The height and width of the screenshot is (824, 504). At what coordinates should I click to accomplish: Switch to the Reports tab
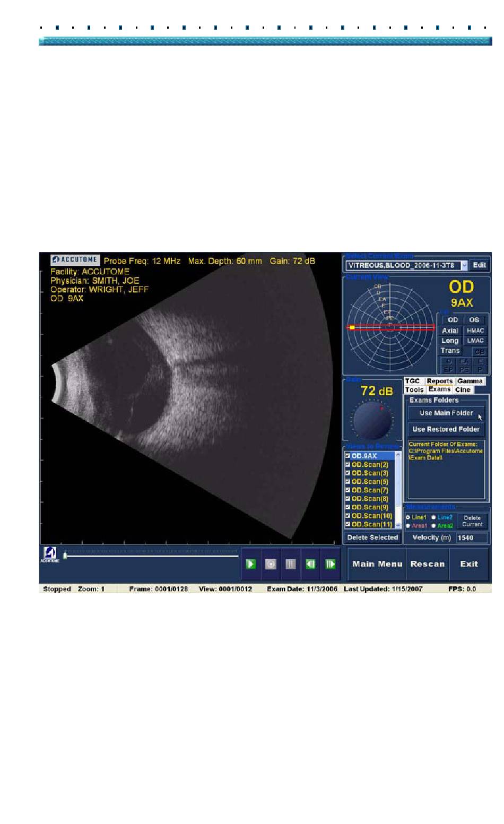coord(440,381)
